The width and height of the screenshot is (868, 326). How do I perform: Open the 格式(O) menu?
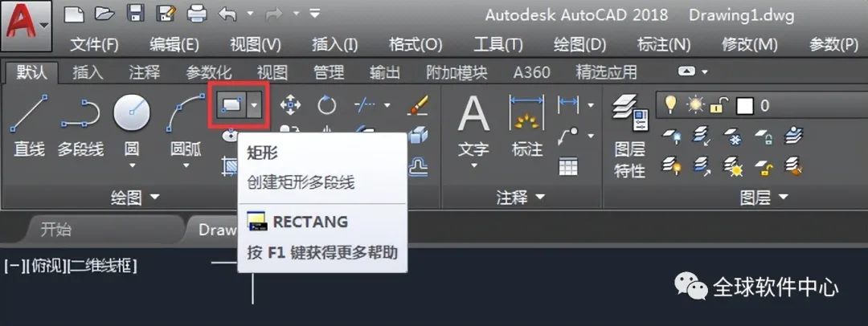[416, 45]
